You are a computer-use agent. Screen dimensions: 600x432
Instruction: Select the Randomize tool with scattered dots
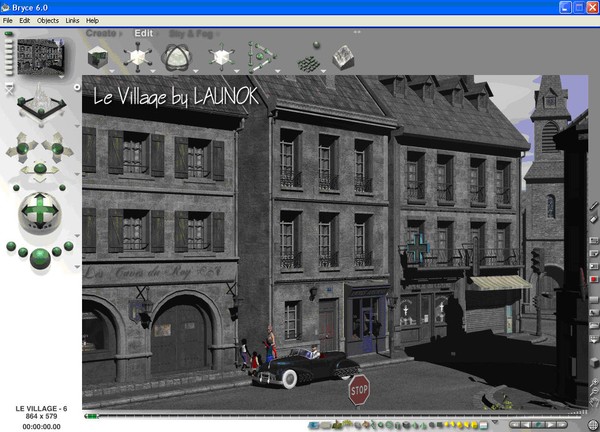tap(310, 57)
